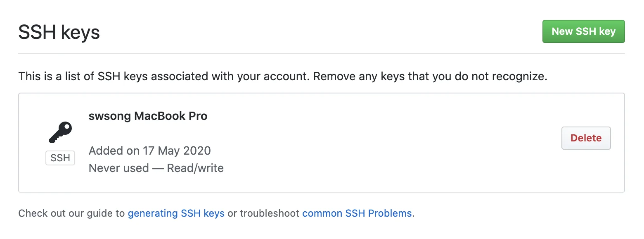Click the New SSH key button
644x239 pixels.
[x=583, y=31]
